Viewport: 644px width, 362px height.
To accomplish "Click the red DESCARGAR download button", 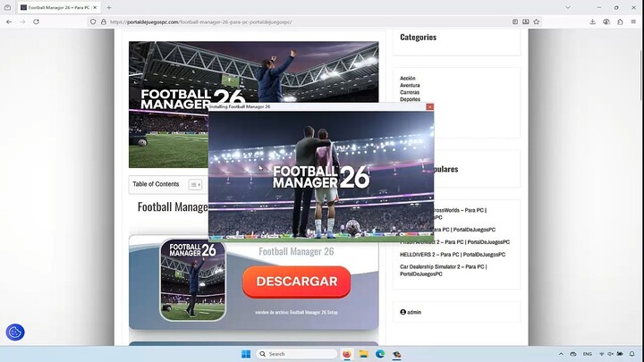I will [296, 282].
